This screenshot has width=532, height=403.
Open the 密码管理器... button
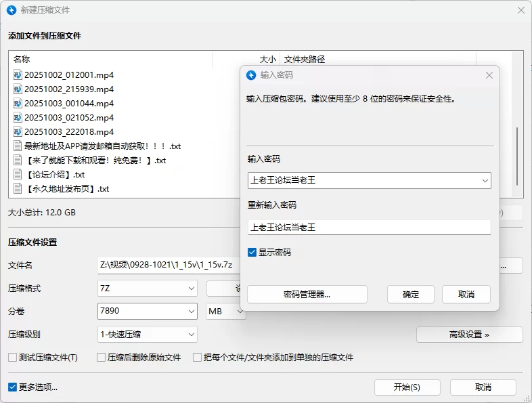click(307, 295)
